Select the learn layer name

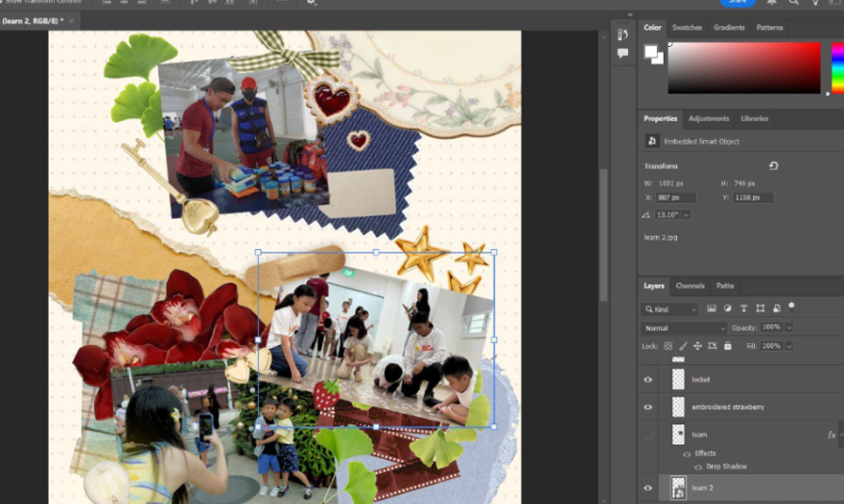(x=699, y=435)
